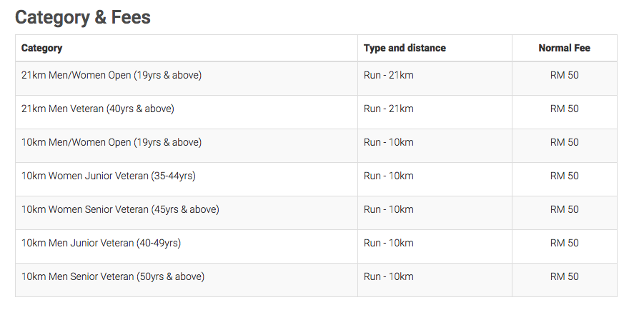Click Run - 21km in the Men Veteran row
Image resolution: width=644 pixels, height=320 pixels.
pos(389,109)
